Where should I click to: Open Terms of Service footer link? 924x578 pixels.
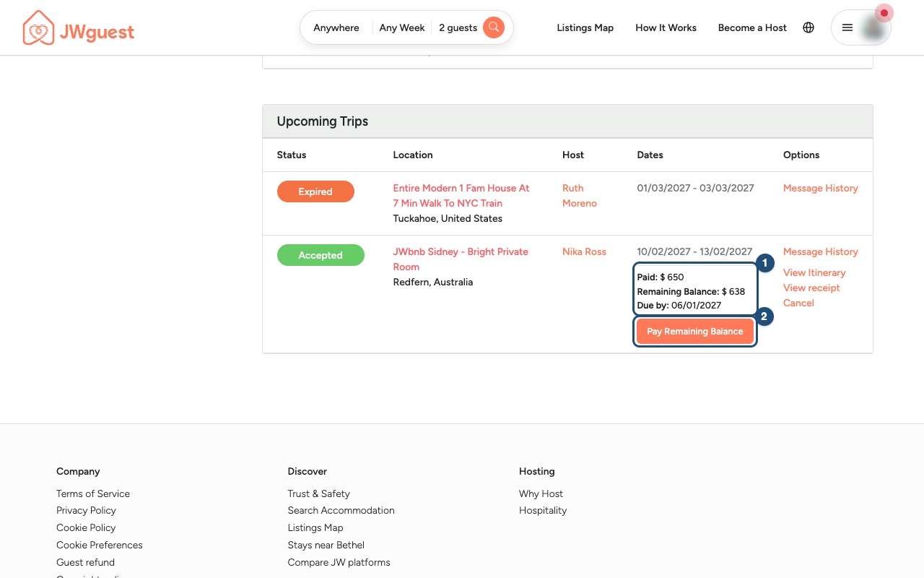click(93, 493)
